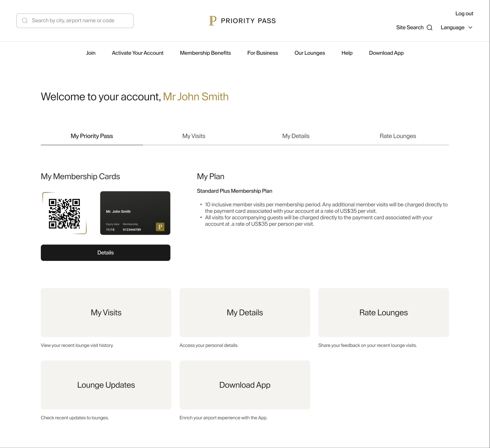Open the For Business page
490x448 pixels.
point(263,53)
